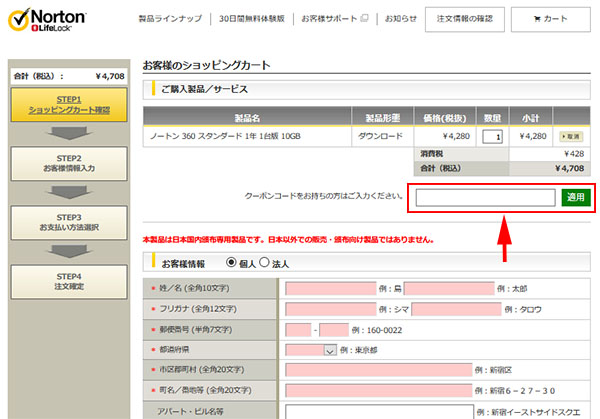Click the 合計（税込） ¥4,708 sidebar total
The height and width of the screenshot is (419, 600).
tap(69, 76)
